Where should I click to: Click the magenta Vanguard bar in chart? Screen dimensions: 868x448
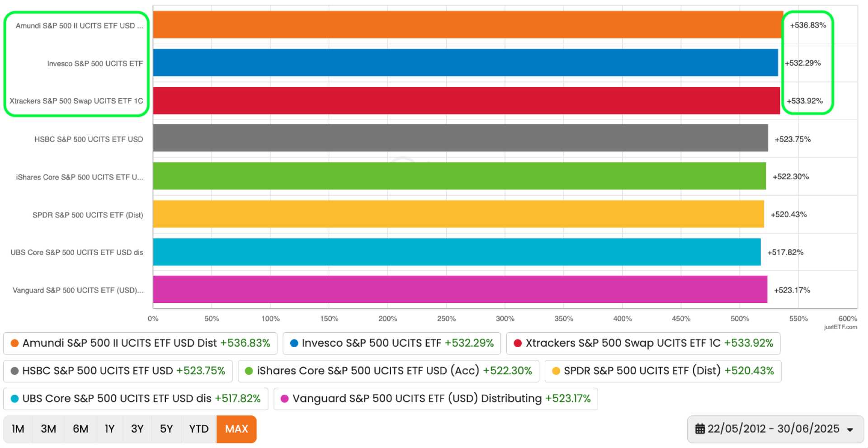click(460, 290)
